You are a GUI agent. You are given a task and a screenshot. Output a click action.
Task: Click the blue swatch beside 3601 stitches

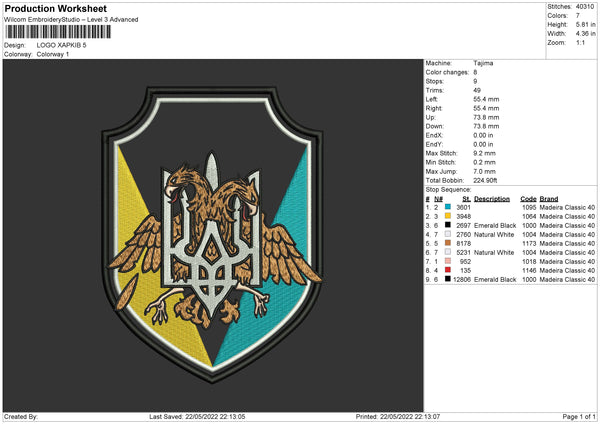[448, 207]
